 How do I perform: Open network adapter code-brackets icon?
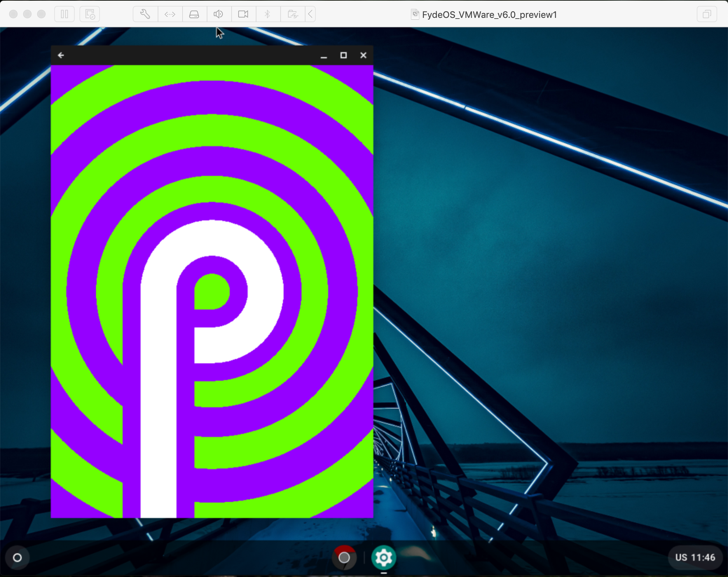pos(170,14)
